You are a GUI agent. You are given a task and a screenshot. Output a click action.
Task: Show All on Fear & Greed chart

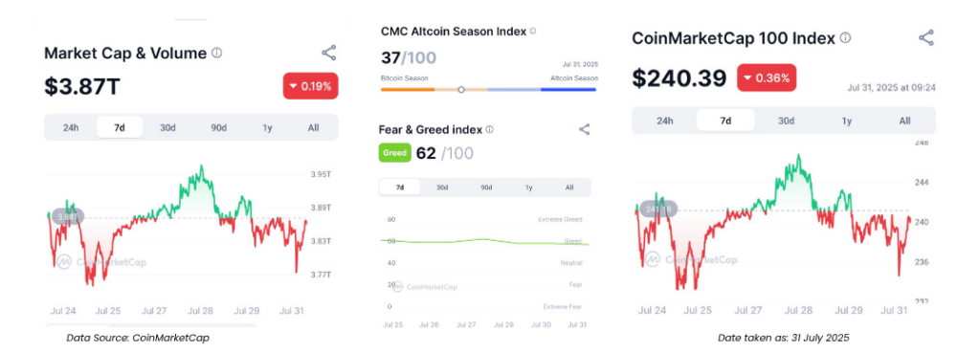569,188
